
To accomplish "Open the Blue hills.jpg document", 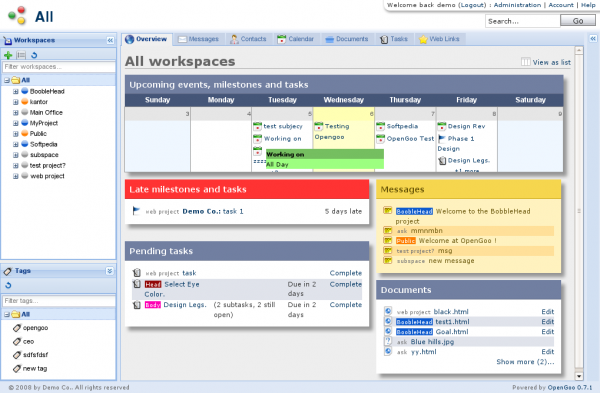I will coord(432,342).
